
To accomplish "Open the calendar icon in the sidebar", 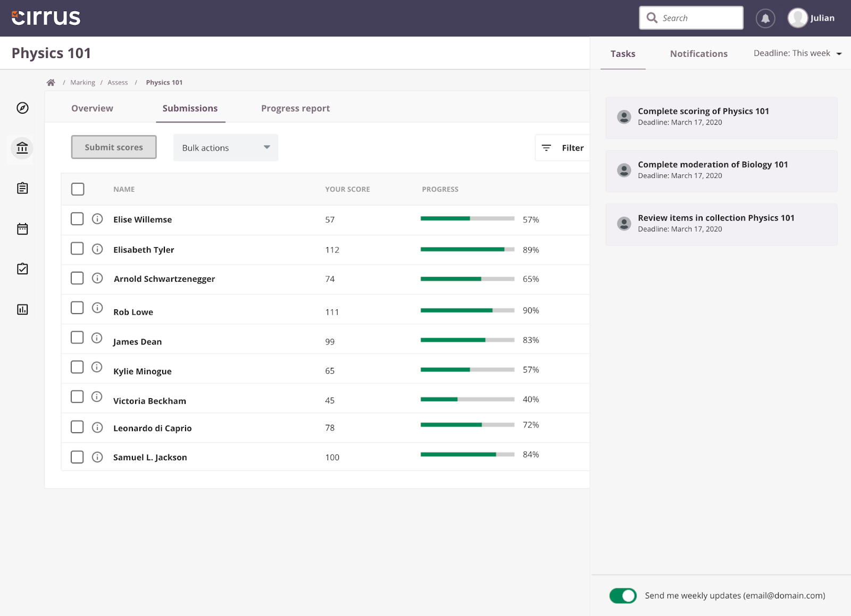I will point(22,229).
